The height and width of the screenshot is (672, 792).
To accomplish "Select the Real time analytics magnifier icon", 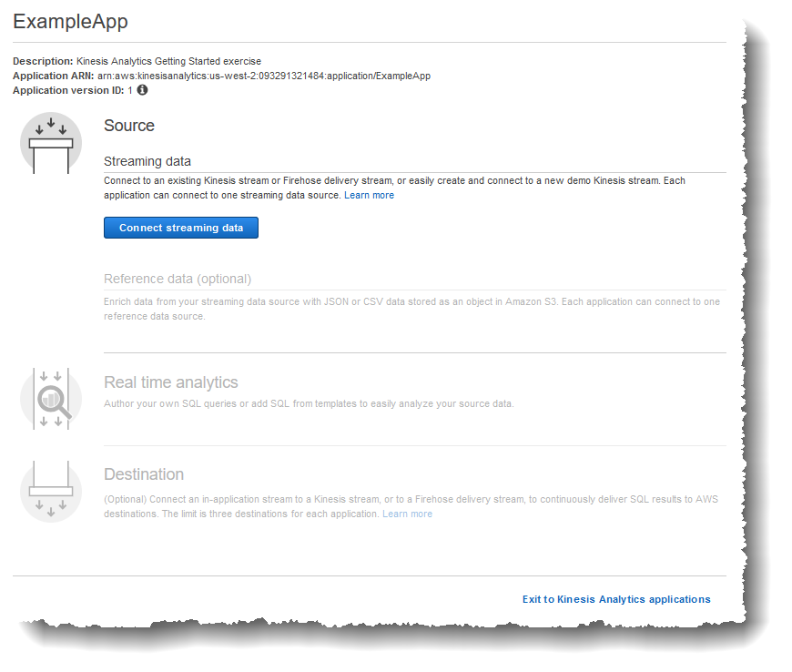I will point(51,398).
